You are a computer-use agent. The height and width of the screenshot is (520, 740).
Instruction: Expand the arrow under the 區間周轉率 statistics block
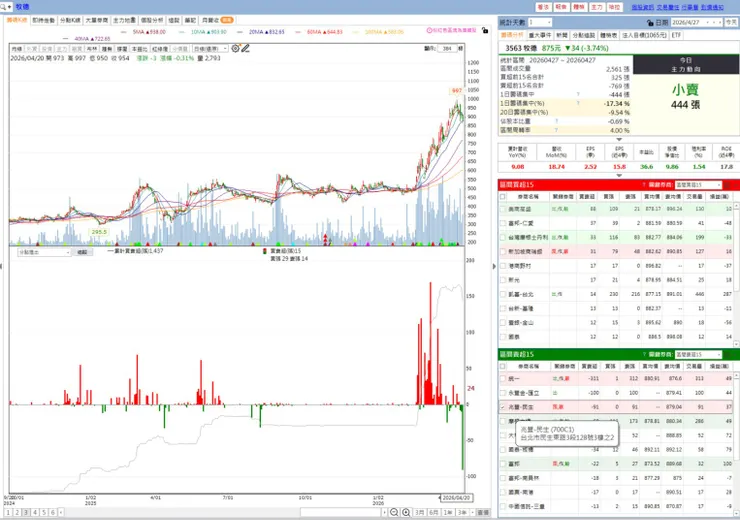619,139
